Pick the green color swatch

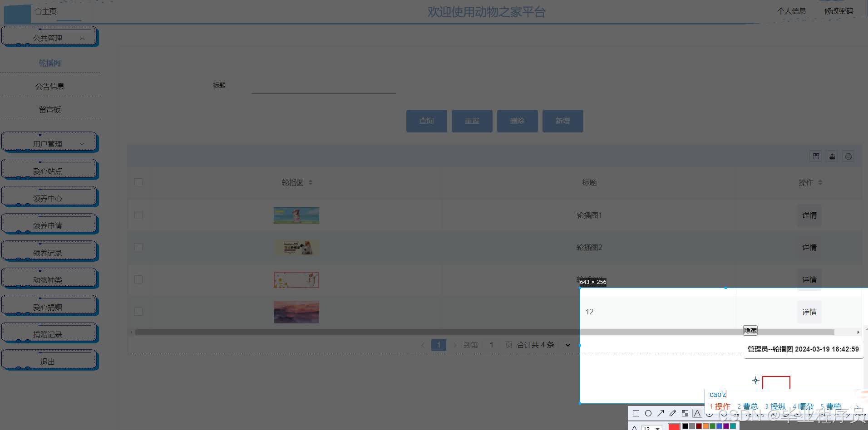pyautogui.click(x=712, y=425)
